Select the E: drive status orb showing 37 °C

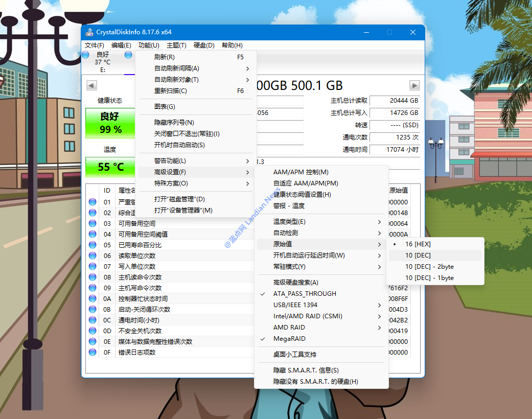tap(85, 55)
